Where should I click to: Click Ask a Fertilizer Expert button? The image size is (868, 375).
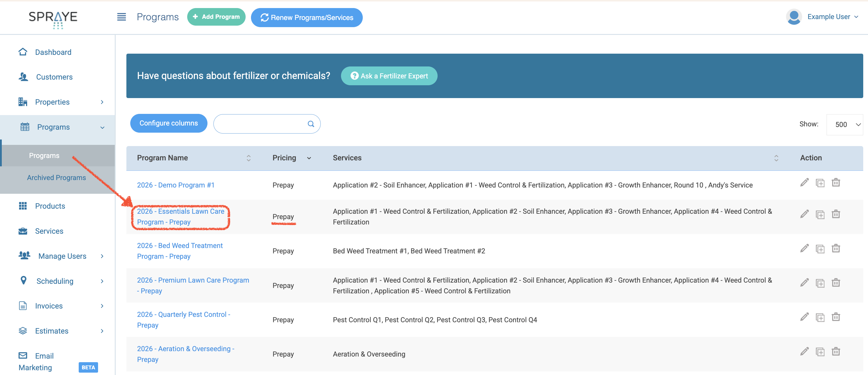pos(389,76)
